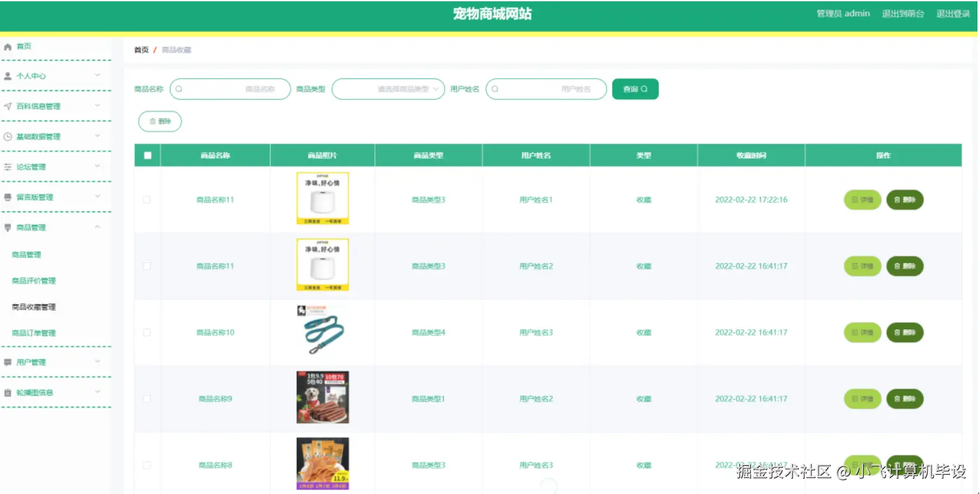Viewport: 980px width, 494px height.
Task: Check the 商品名称10 row checkbox
Action: coord(147,333)
